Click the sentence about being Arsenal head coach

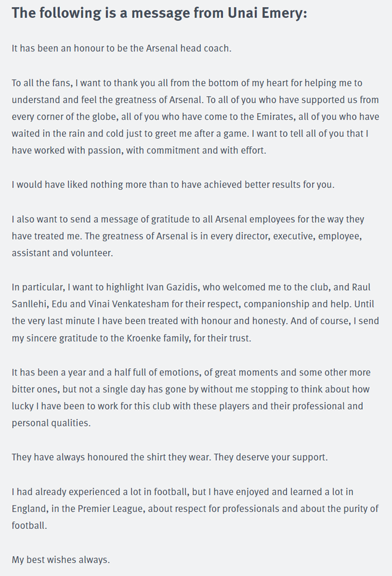(x=121, y=49)
